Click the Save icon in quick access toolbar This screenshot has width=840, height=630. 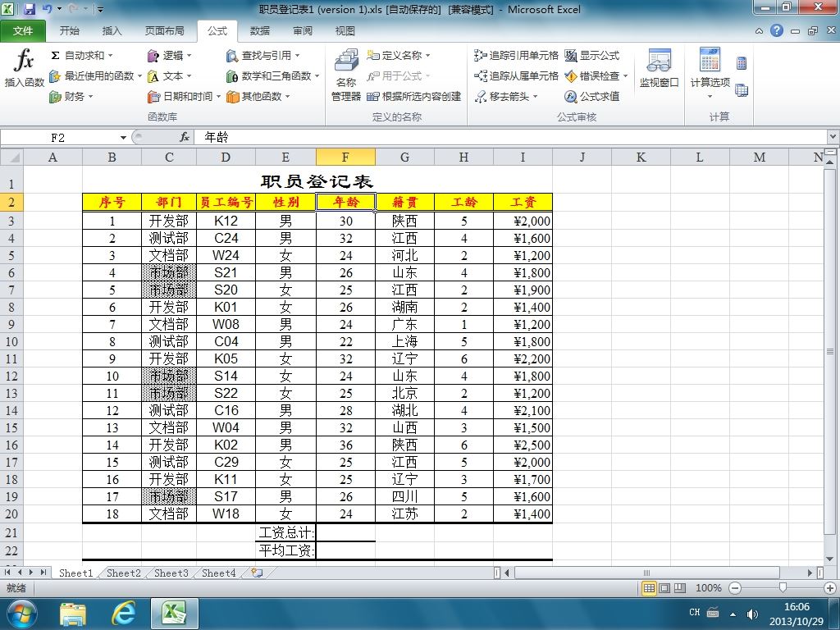click(29, 9)
